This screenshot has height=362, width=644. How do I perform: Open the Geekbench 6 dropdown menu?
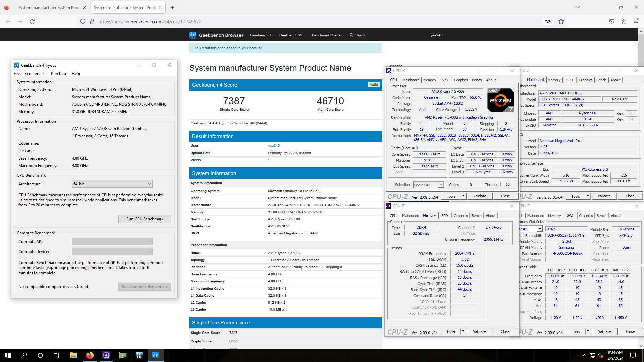click(x=262, y=35)
